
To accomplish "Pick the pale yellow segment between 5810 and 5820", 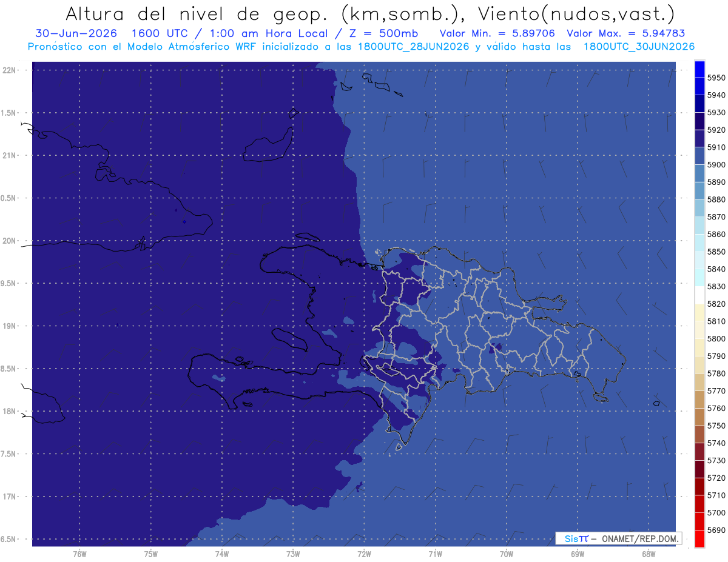I will [x=699, y=313].
